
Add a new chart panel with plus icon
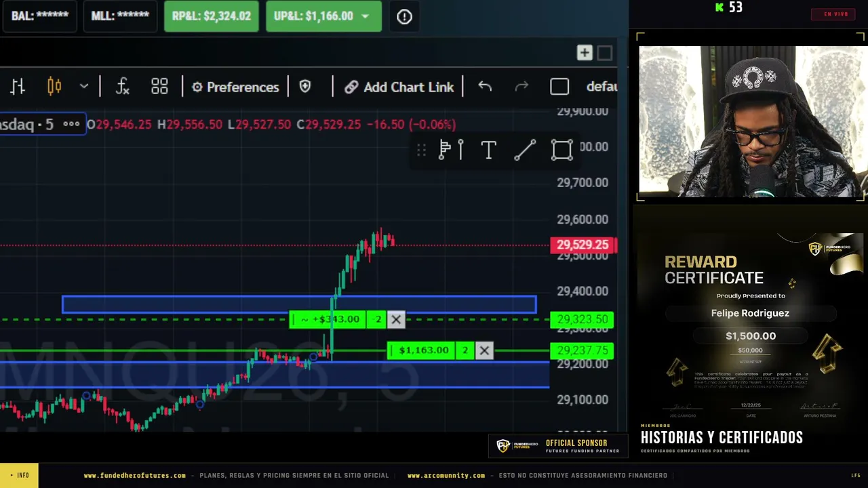point(585,53)
